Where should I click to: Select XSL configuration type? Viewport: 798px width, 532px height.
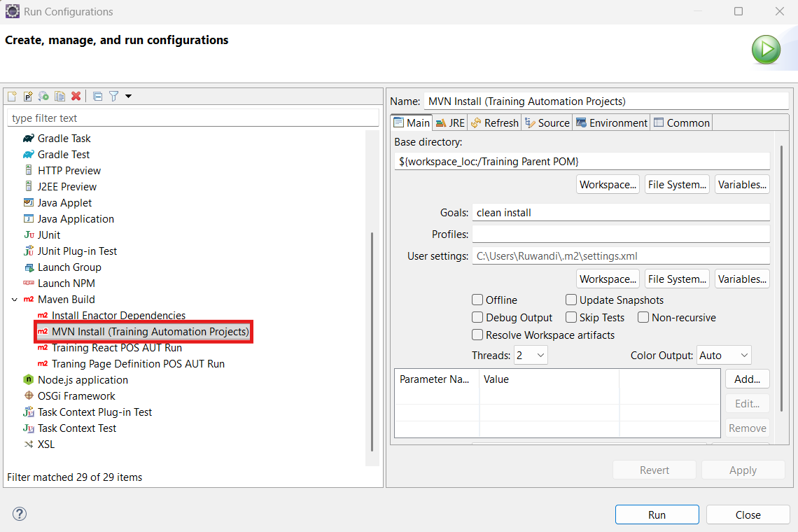pos(45,444)
